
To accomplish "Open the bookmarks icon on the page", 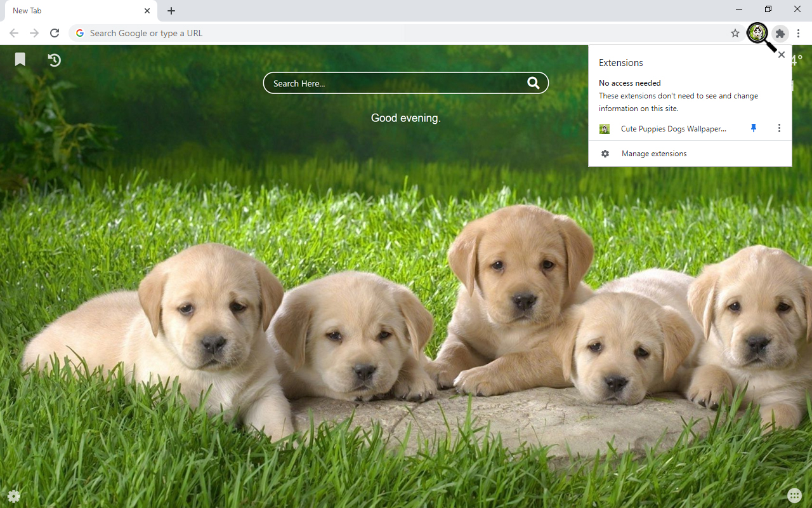I will pyautogui.click(x=20, y=60).
